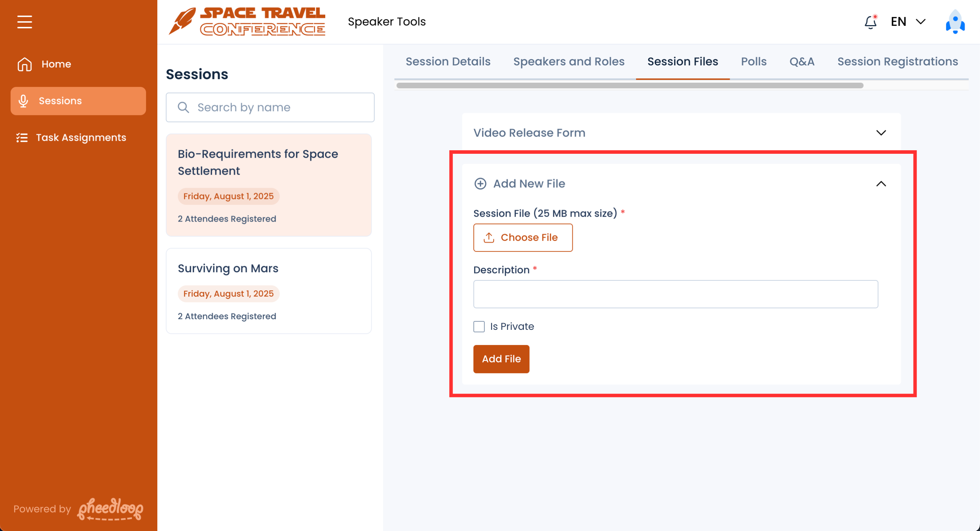
Task: Expand the Video Release Form section
Action: pos(681,132)
